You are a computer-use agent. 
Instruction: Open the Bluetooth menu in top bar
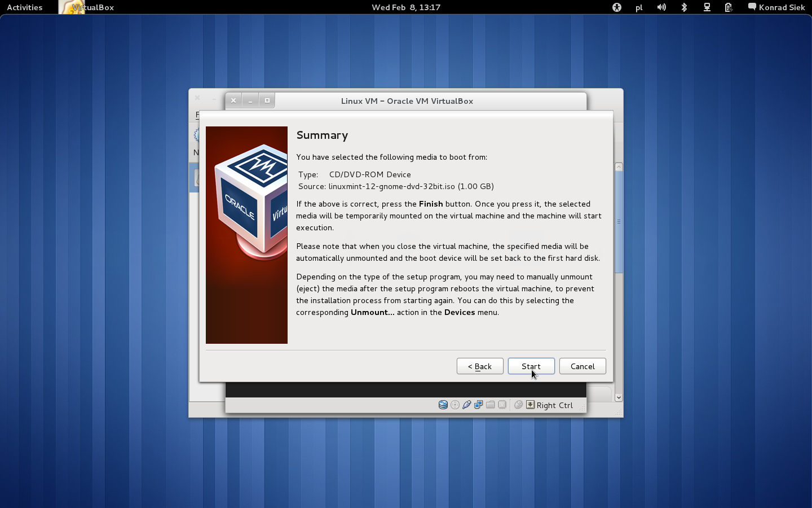point(684,7)
